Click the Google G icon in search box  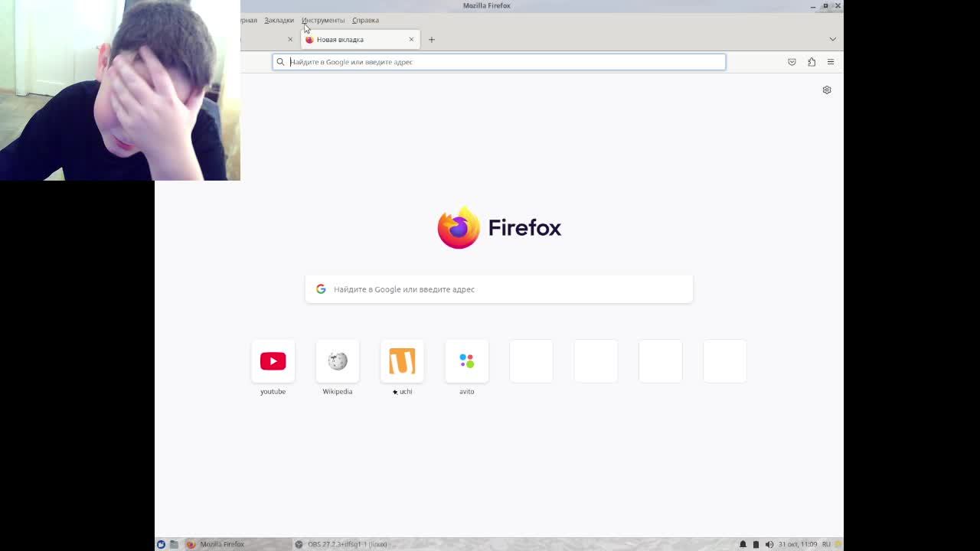click(321, 289)
